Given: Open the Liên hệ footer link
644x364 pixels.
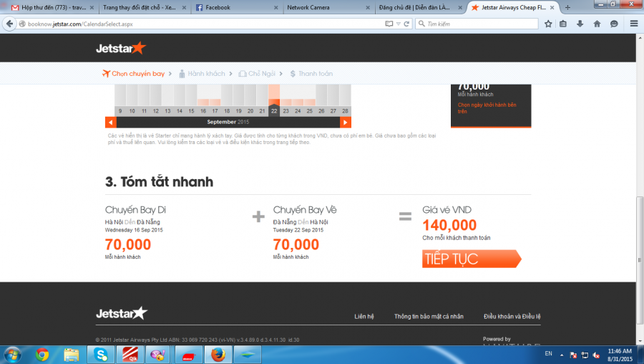Looking at the screenshot, I should [364, 316].
